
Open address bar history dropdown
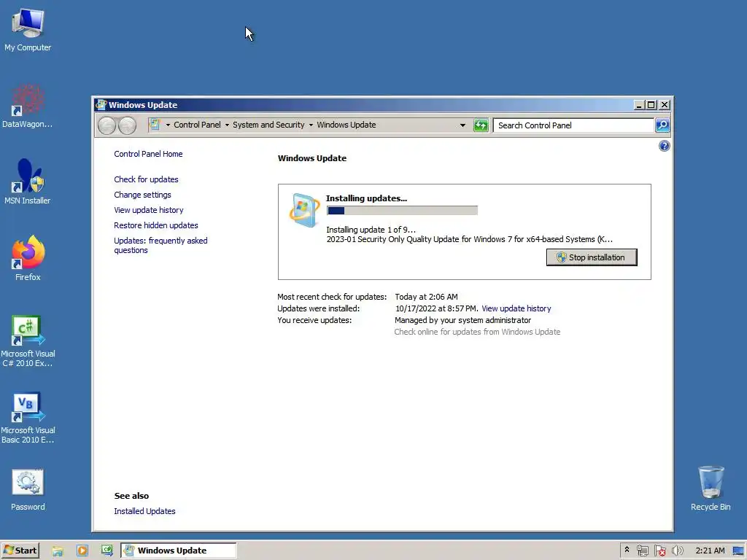click(462, 125)
